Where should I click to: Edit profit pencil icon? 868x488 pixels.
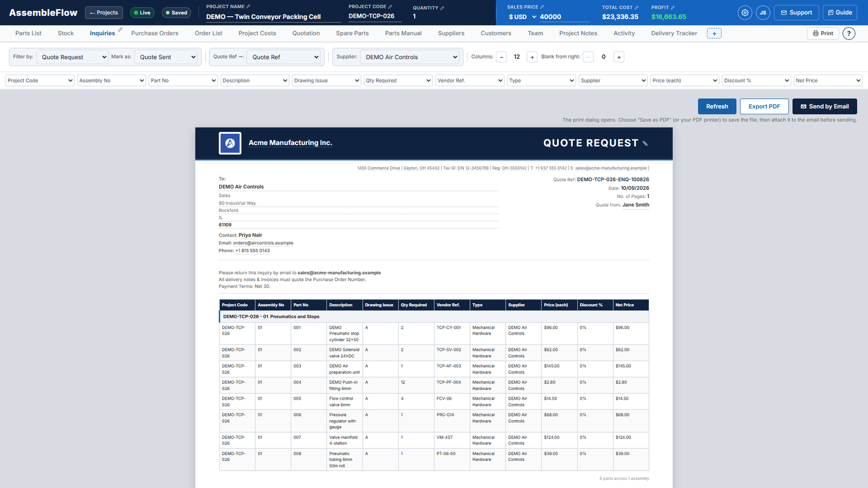(673, 8)
